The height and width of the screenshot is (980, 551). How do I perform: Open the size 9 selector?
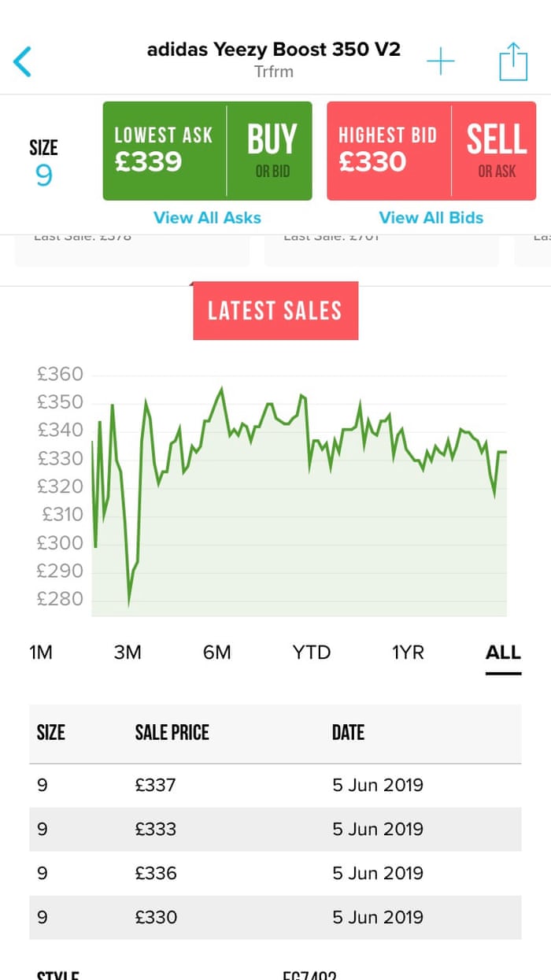44,164
